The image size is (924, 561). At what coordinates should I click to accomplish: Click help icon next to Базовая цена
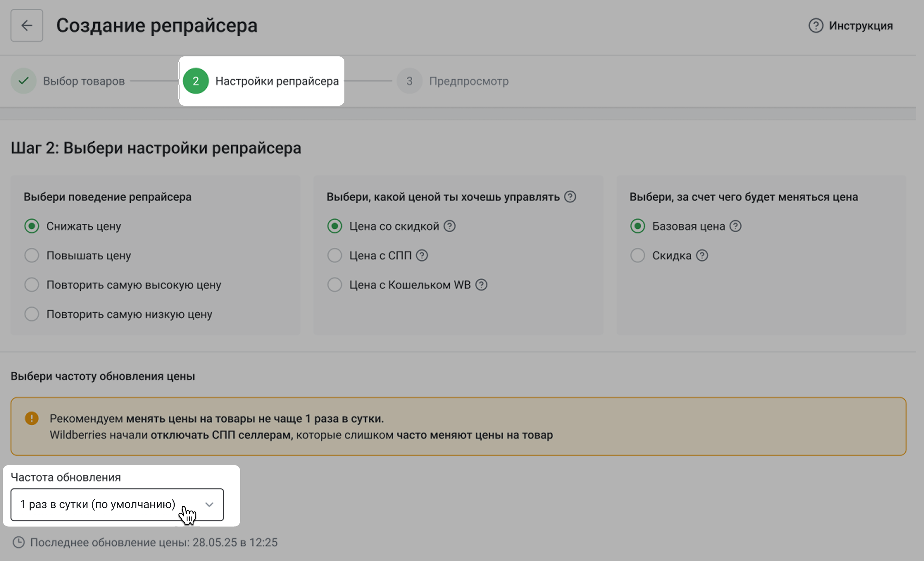click(x=735, y=226)
